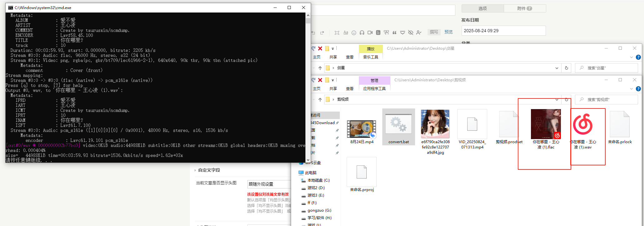Image resolution: width=644 pixels, height=226 pixels.
Task: Click the quotation marks blockquote icon
Action: point(394,33)
